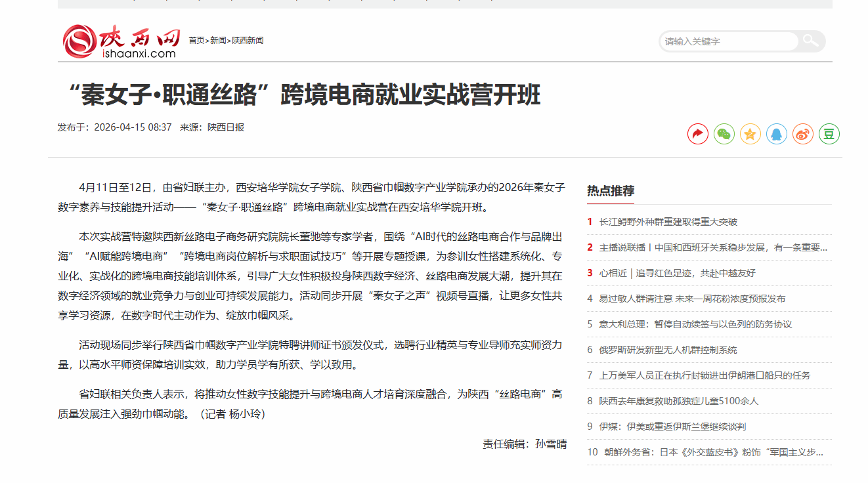The image size is (868, 483).
Task: Open 陕西去年康复救助孤独症儿童 article
Action: 678,401
